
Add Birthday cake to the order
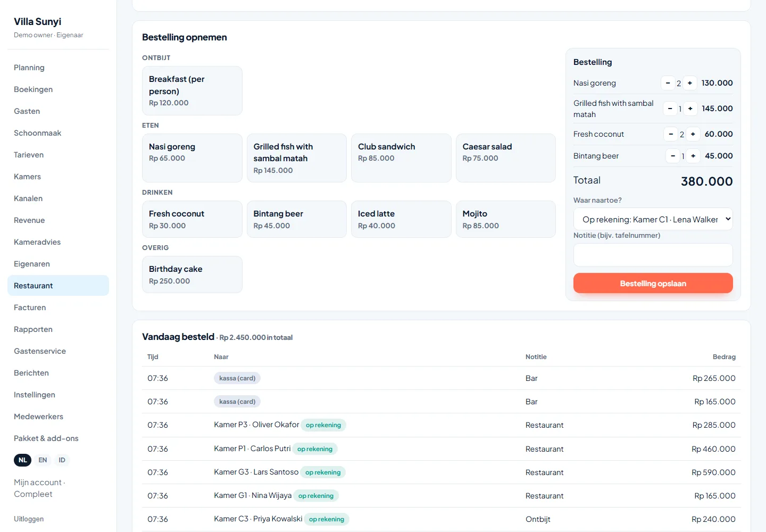tap(192, 275)
